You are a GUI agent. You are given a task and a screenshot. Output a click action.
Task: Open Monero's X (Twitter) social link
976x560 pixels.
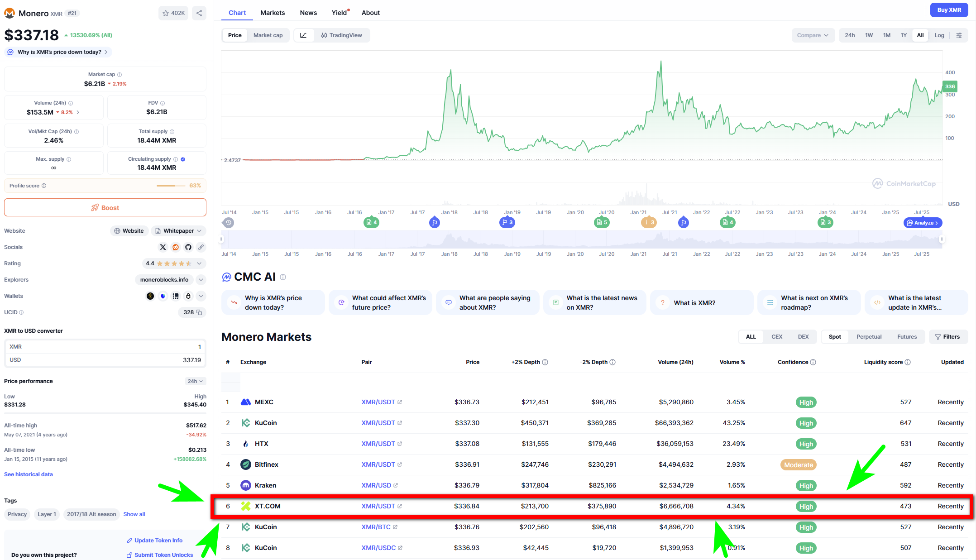[163, 247]
